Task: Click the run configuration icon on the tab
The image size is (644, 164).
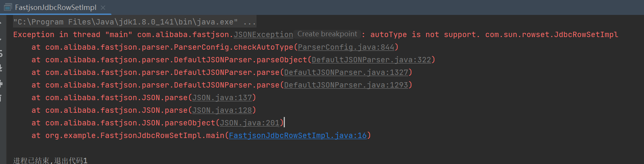Action: click(x=8, y=7)
